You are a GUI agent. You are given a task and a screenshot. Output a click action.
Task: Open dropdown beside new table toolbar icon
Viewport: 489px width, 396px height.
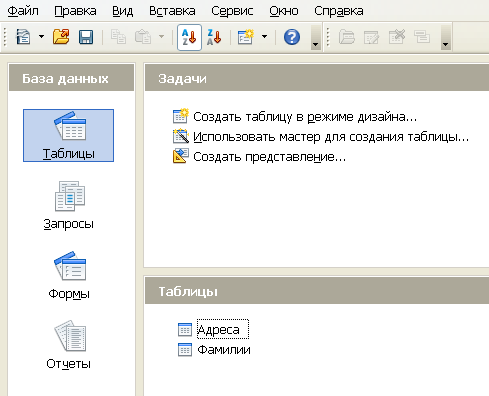(265, 37)
